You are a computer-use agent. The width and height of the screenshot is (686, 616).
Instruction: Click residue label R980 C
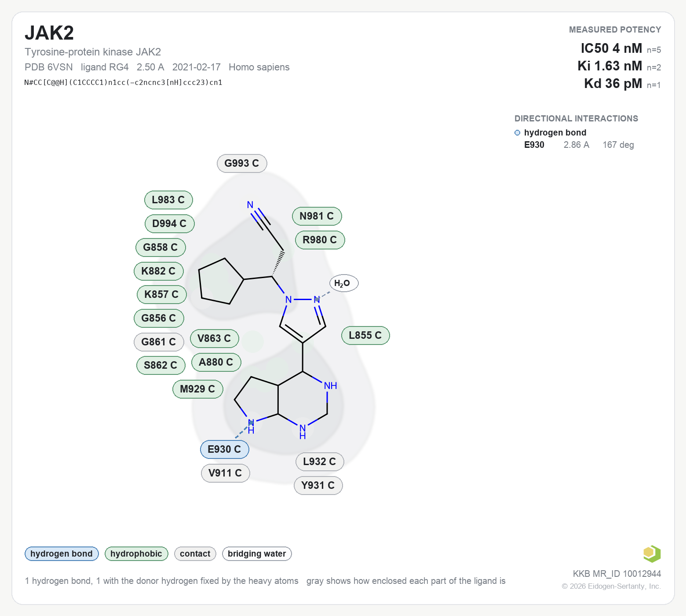[320, 240]
